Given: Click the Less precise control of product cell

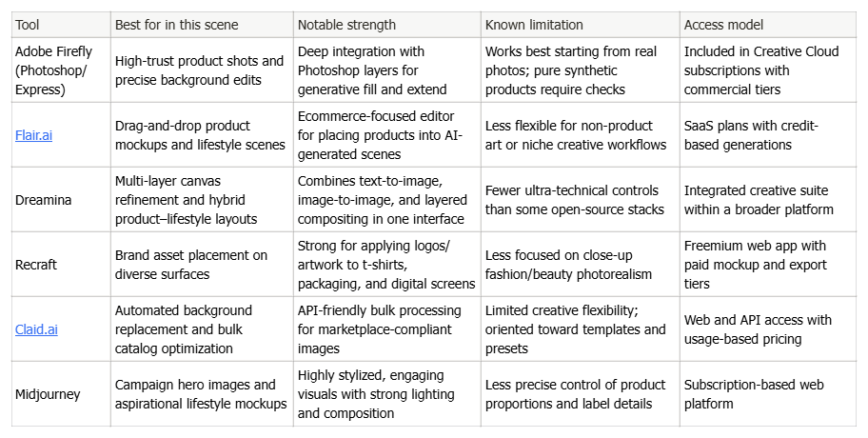Looking at the screenshot, I should (581, 394).
